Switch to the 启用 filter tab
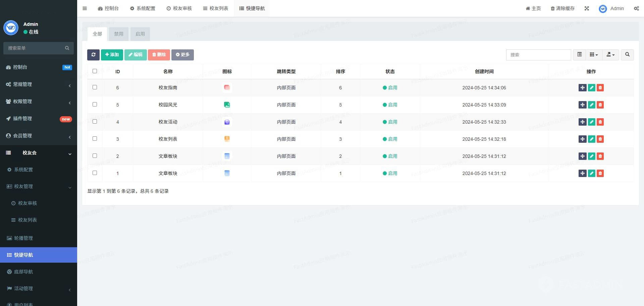The height and width of the screenshot is (306, 644). (x=140, y=34)
